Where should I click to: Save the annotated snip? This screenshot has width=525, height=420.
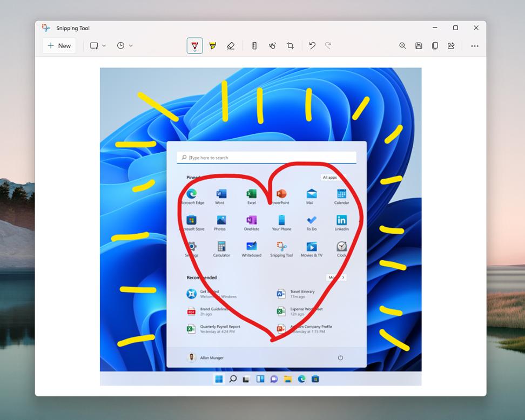click(x=419, y=45)
